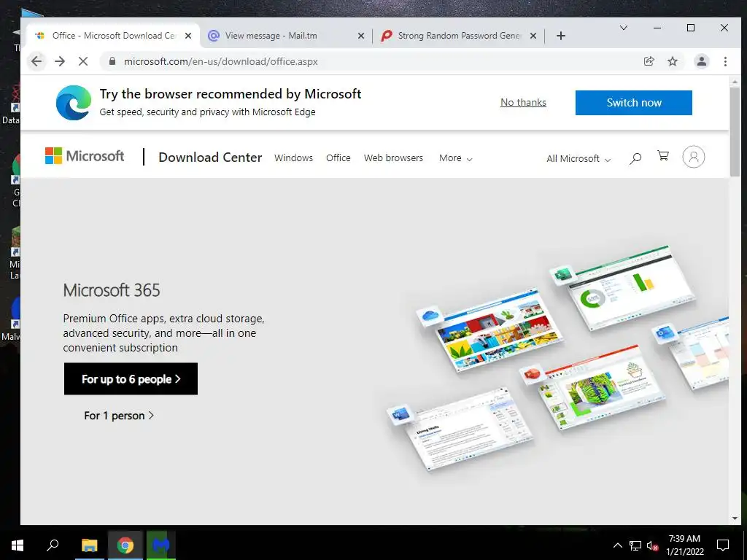Select the Office Microsoft Download Center tab

point(113,36)
